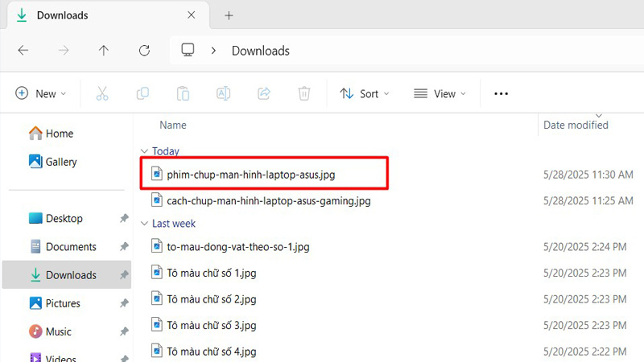The width and height of the screenshot is (644, 362).
Task: Select file Tô màu chữ số 3.jpg
Action: click(212, 326)
